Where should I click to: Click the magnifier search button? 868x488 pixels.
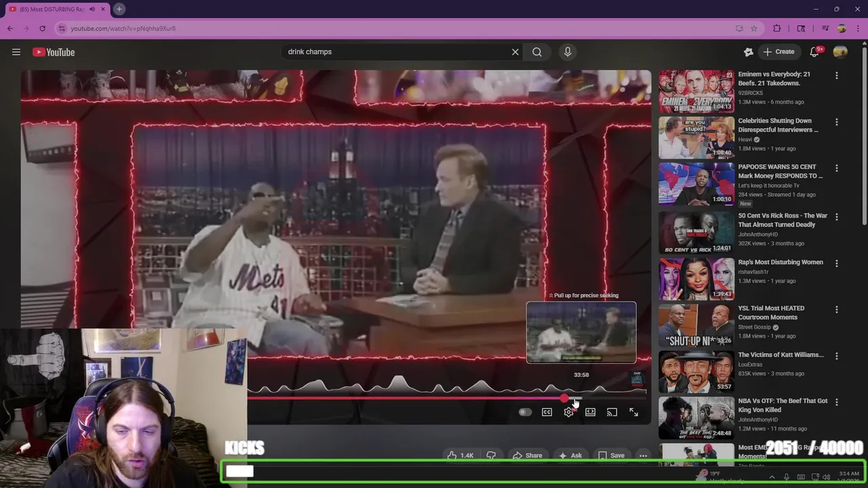pos(537,52)
